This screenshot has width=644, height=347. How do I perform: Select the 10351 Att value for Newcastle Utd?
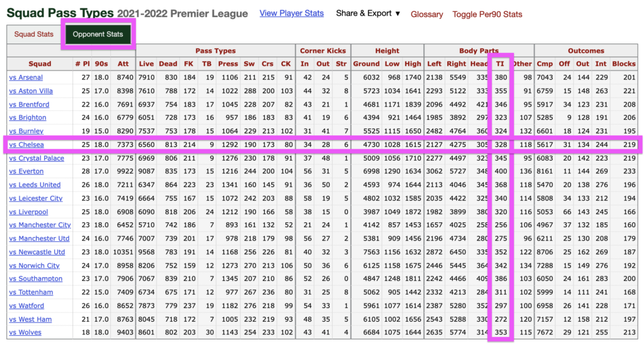point(123,252)
